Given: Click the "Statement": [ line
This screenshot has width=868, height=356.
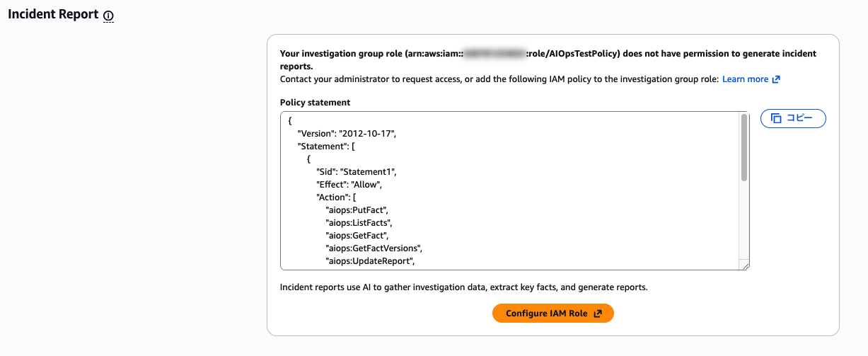Looking at the screenshot, I should [x=326, y=147].
